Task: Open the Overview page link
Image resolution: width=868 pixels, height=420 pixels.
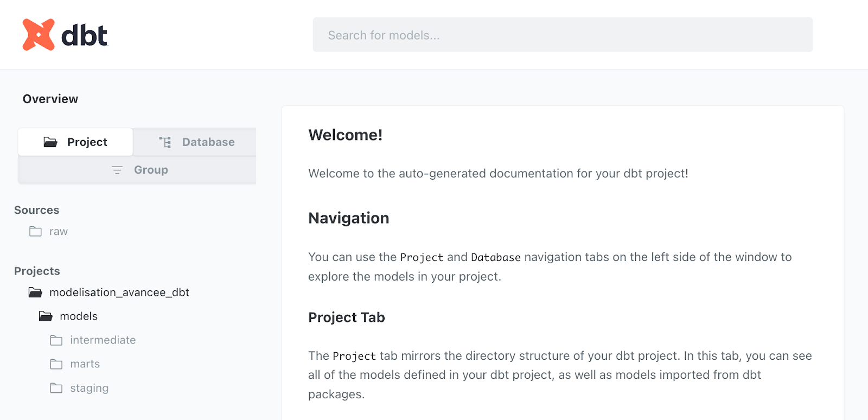Action: pyautogui.click(x=50, y=99)
